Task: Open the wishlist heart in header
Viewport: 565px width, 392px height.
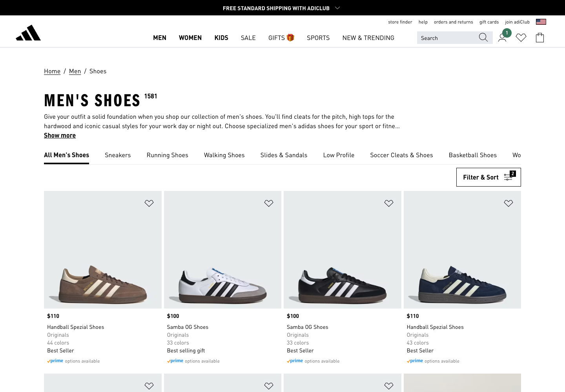Action: tap(521, 38)
